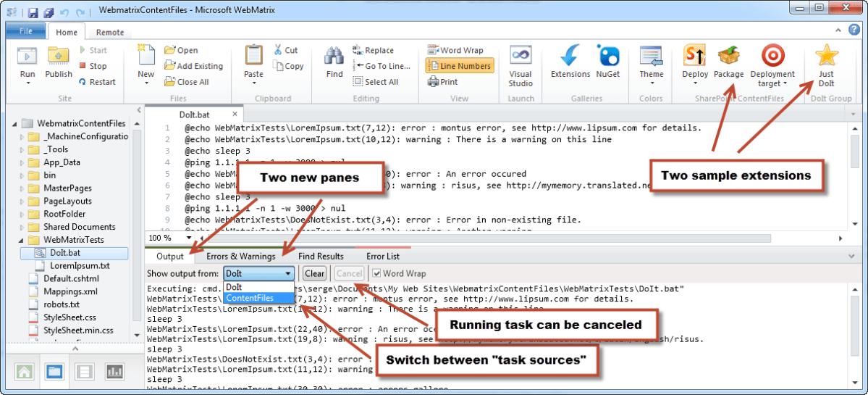868x395 pixels.
Task: Expand the App_Data folder
Action: pos(22,162)
